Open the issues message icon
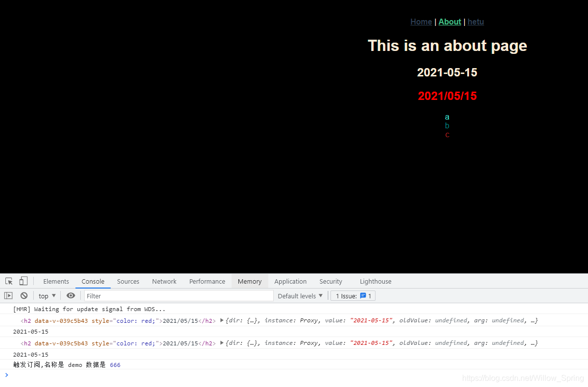Screen dimensions: 588x387 coord(363,296)
